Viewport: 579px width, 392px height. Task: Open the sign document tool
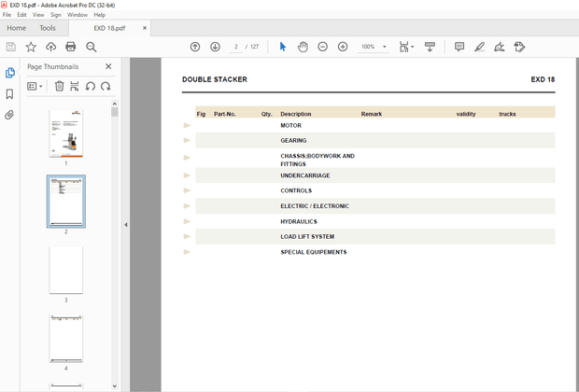500,47
